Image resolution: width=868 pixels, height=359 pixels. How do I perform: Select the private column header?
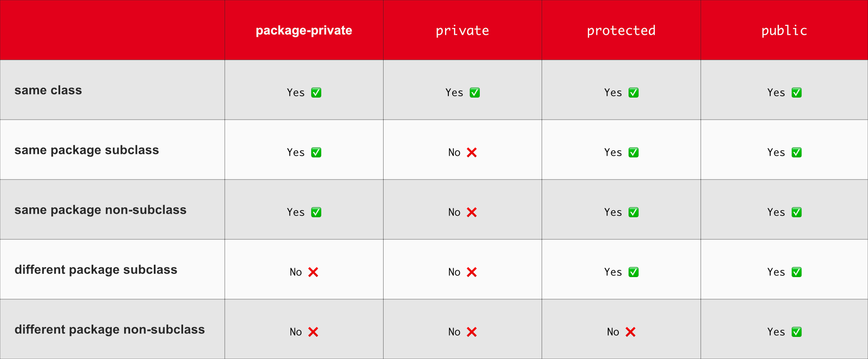coord(462,31)
